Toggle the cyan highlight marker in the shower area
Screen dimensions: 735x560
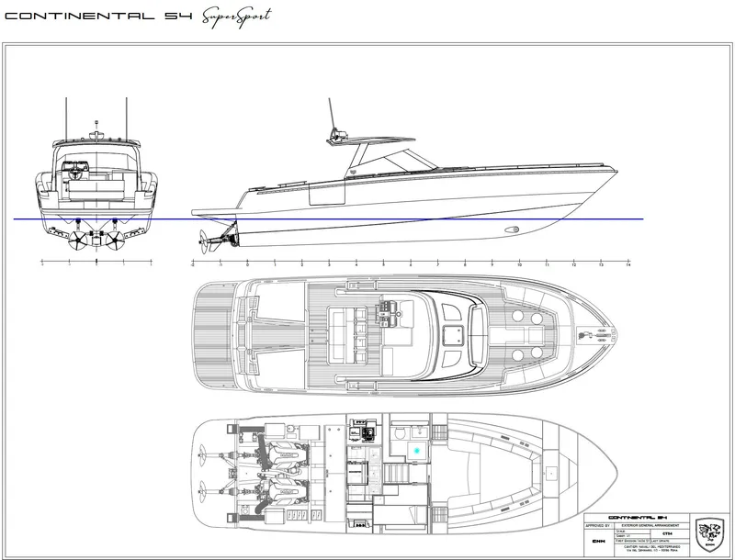[x=417, y=451]
